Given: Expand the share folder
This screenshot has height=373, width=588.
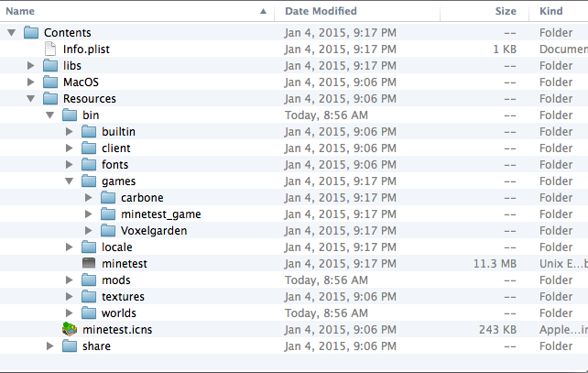Looking at the screenshot, I should click(49, 346).
